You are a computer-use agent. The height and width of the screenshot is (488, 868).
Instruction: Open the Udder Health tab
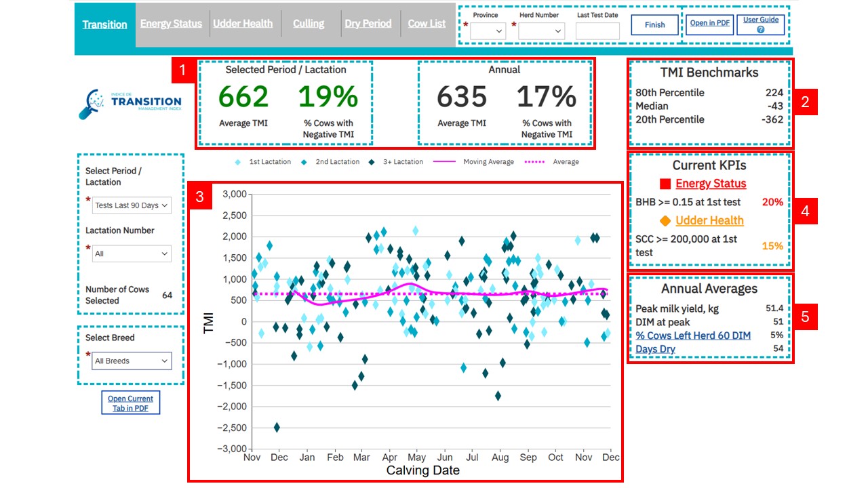pyautogui.click(x=243, y=24)
